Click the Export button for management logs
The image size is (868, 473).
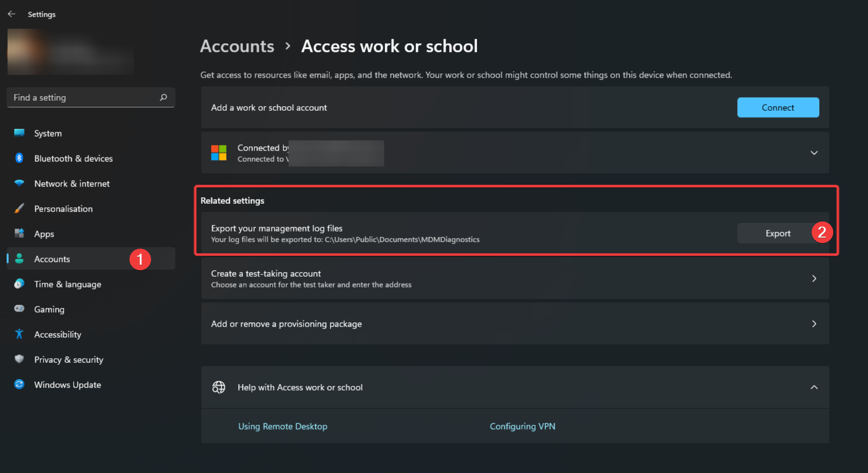778,233
